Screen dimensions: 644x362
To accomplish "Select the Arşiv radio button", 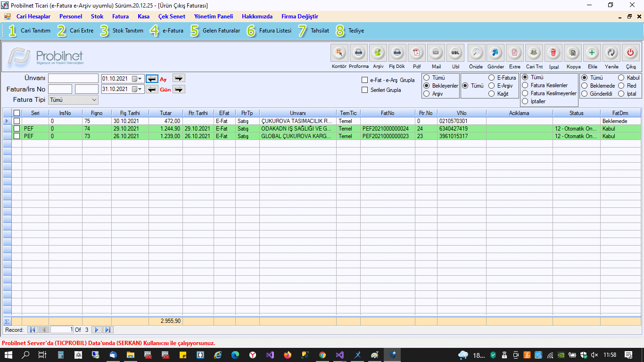I will pos(426,94).
